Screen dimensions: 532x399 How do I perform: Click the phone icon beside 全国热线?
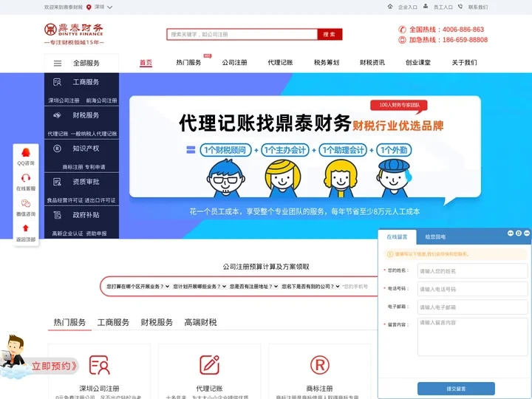pos(402,30)
